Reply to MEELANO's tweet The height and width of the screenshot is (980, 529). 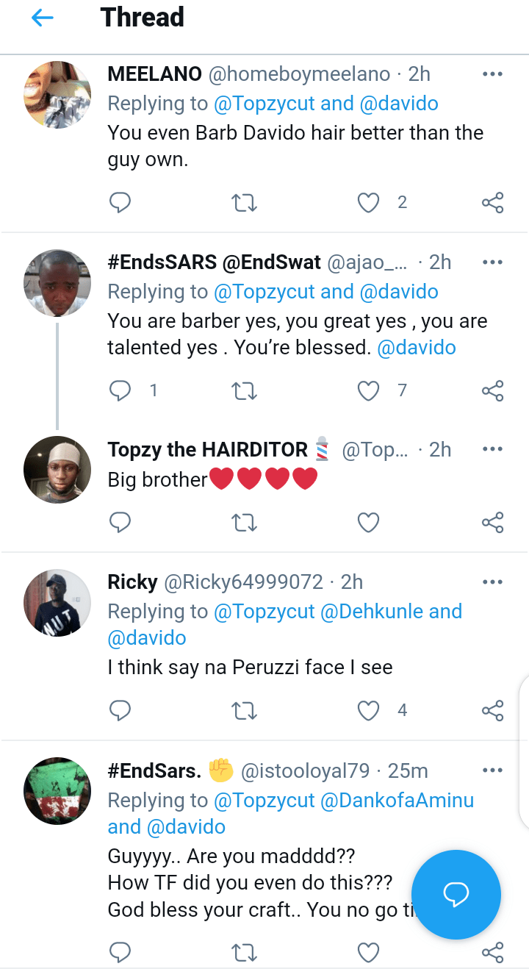point(120,202)
